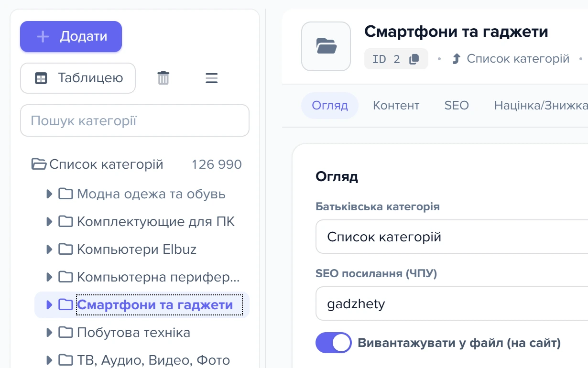
Task: Open the Націнка/Знижка tab
Action: coord(541,106)
